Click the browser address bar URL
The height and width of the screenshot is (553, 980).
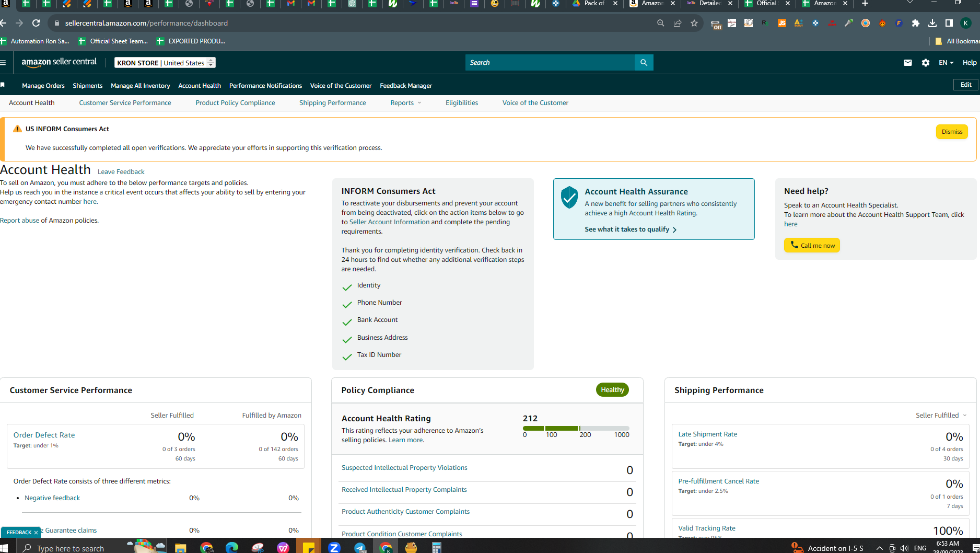(146, 23)
